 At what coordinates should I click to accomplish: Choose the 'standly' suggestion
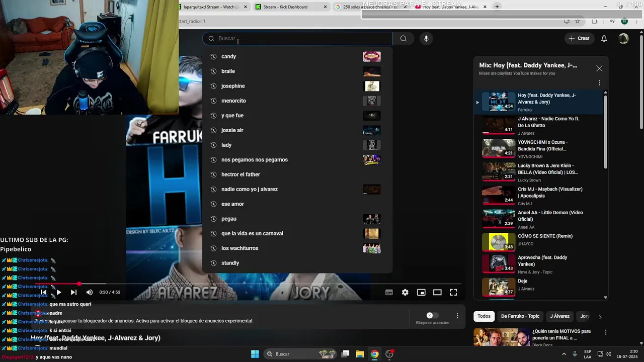click(297, 263)
